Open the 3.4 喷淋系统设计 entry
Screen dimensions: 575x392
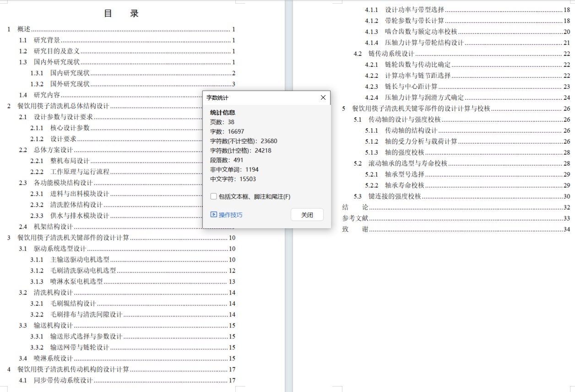click(x=127, y=359)
